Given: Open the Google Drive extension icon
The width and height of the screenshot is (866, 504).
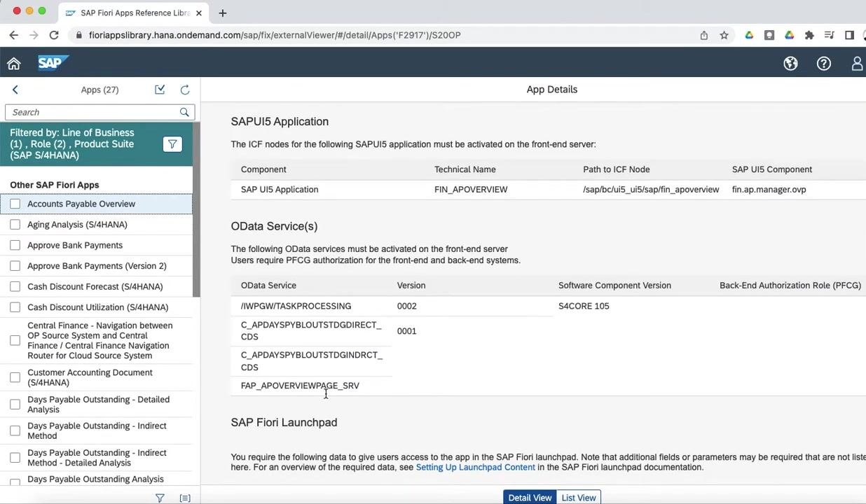Looking at the screenshot, I should coord(749,35).
